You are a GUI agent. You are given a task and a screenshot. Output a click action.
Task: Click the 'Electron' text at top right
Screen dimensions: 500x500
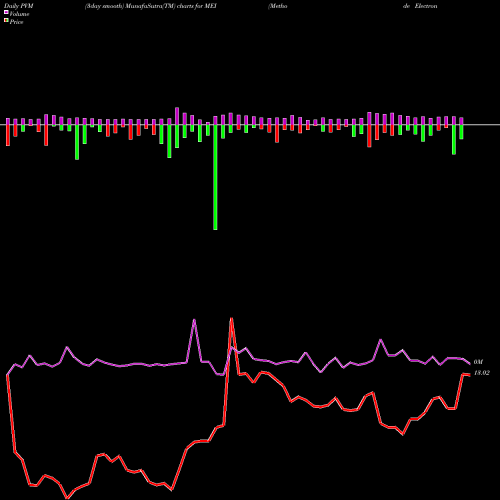click(426, 6)
